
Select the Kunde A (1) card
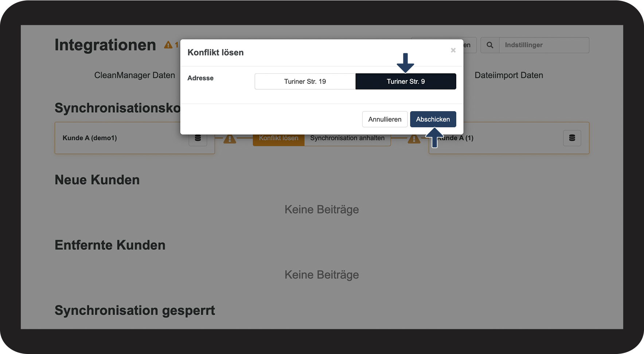[x=509, y=138]
